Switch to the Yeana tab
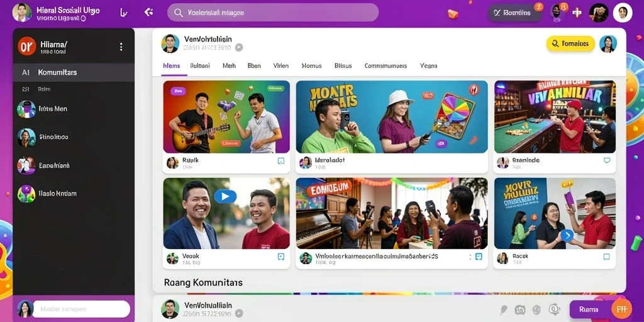Screen dimensions: 644x322 tap(429, 65)
